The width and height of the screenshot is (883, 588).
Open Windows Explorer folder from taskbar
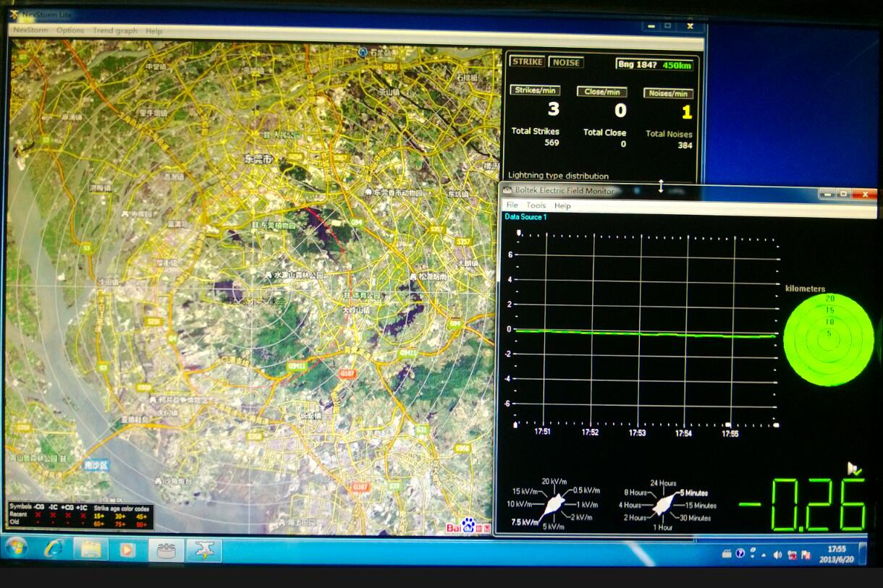90,550
